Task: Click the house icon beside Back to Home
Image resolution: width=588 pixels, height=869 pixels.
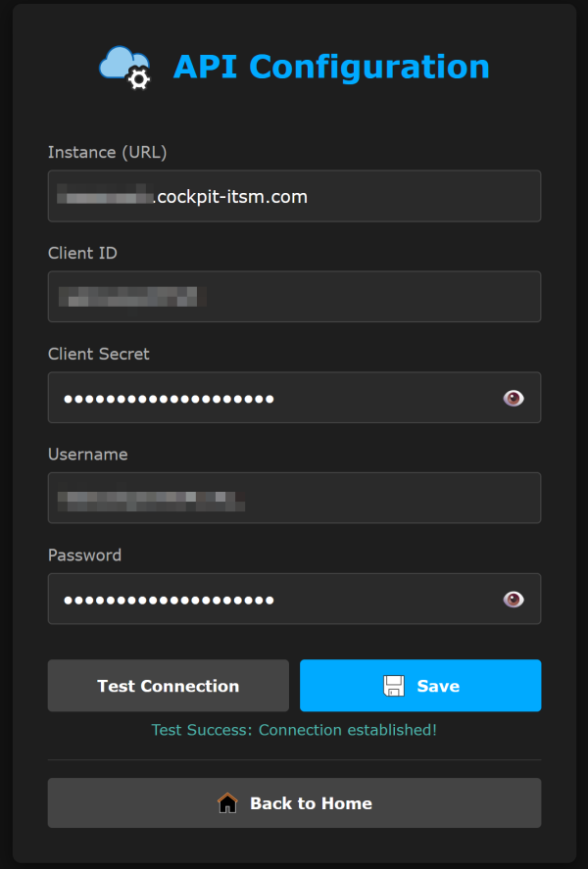Action: coord(227,803)
